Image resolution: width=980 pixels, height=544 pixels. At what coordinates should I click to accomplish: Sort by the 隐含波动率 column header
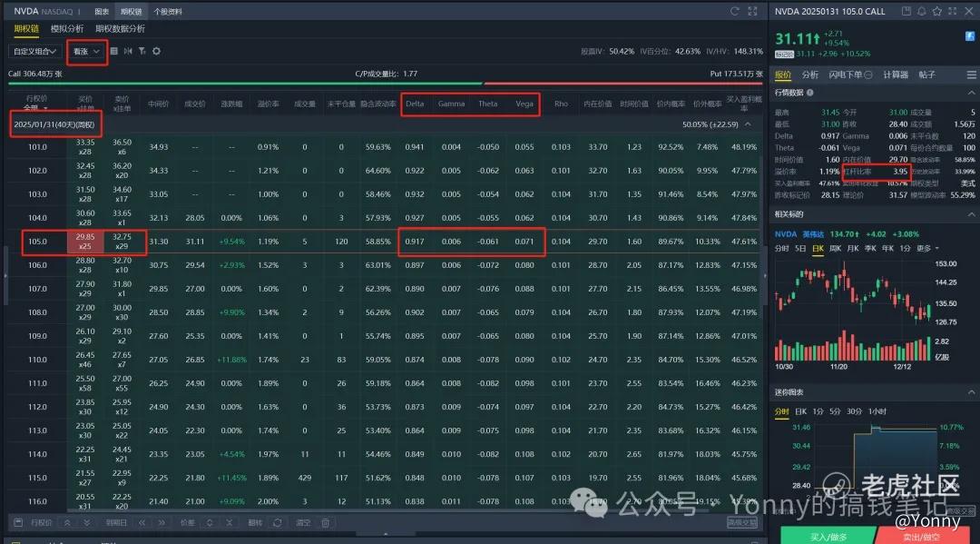(x=378, y=104)
